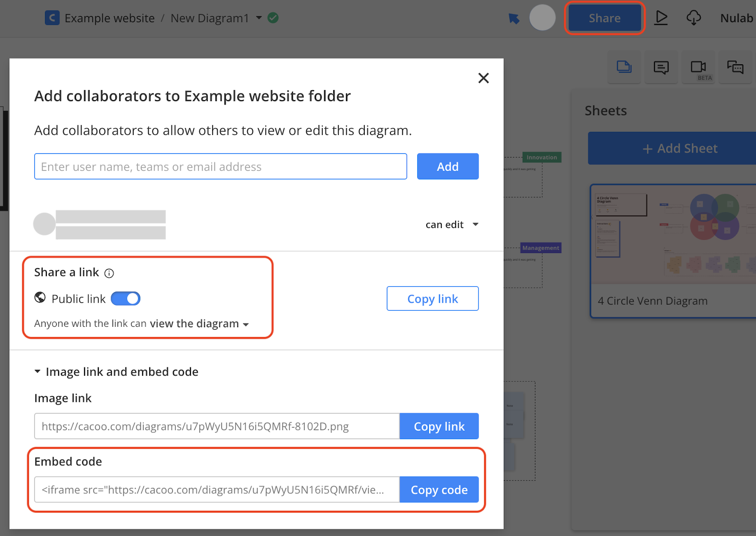Viewport: 756px width, 536px height.
Task: Click the globe icon beside Public link
Action: click(40, 298)
